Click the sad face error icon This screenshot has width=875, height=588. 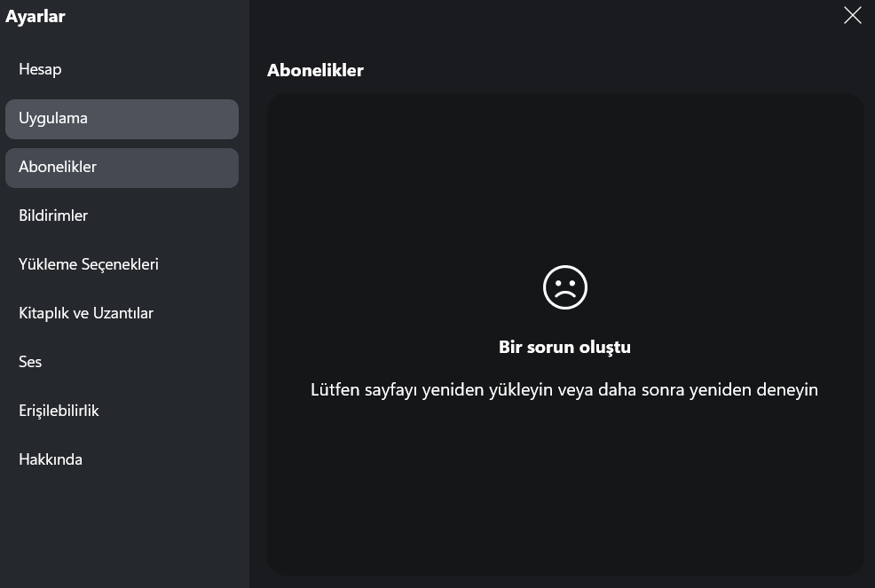565,287
